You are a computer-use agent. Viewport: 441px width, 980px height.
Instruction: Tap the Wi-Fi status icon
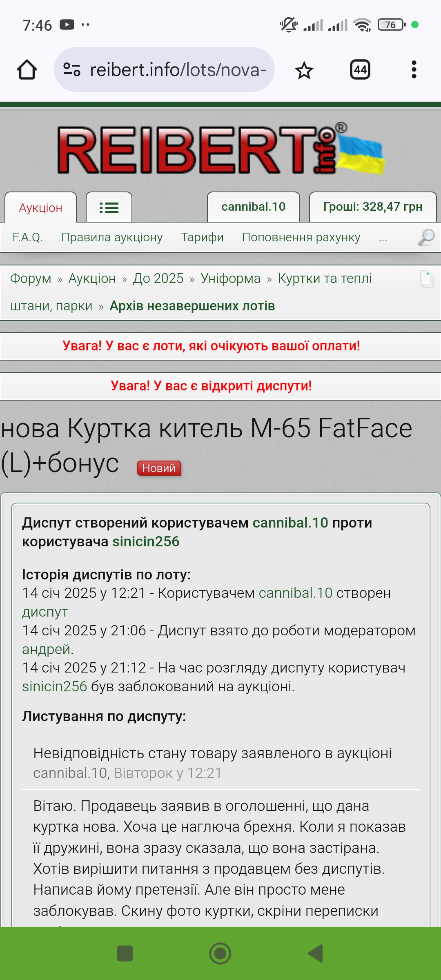[362, 25]
